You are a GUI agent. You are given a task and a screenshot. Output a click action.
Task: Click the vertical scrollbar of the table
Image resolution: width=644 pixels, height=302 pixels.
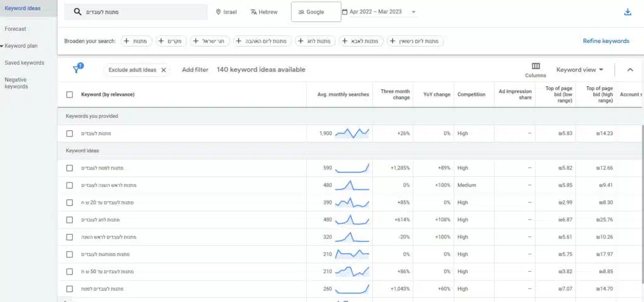tap(642, 204)
